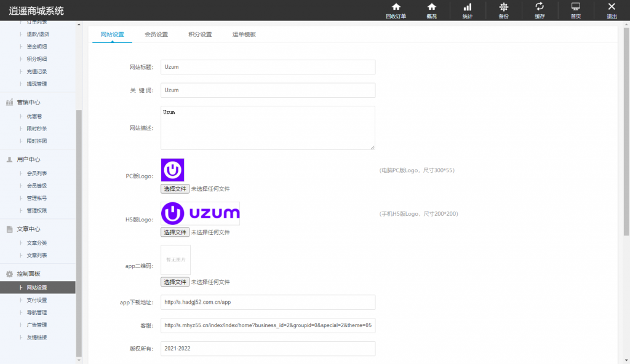Open 资金明细 in the sidebar

click(37, 47)
